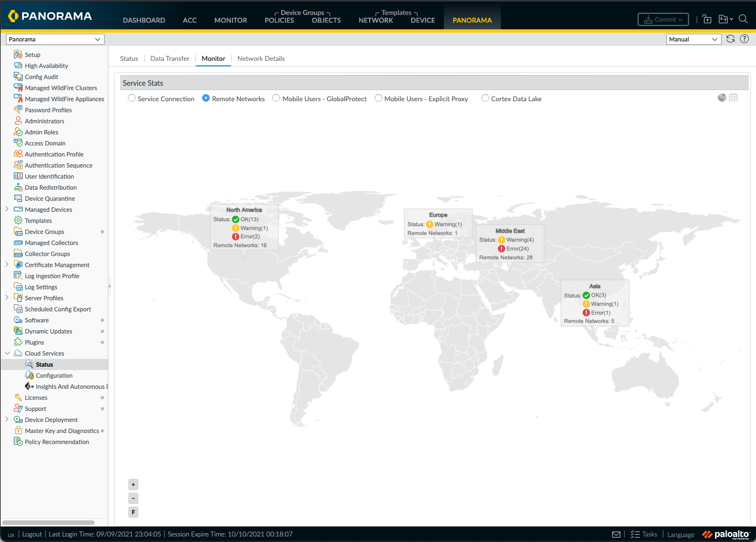Click the High Availability sidebar icon
The height and width of the screenshot is (542, 756).
(18, 66)
